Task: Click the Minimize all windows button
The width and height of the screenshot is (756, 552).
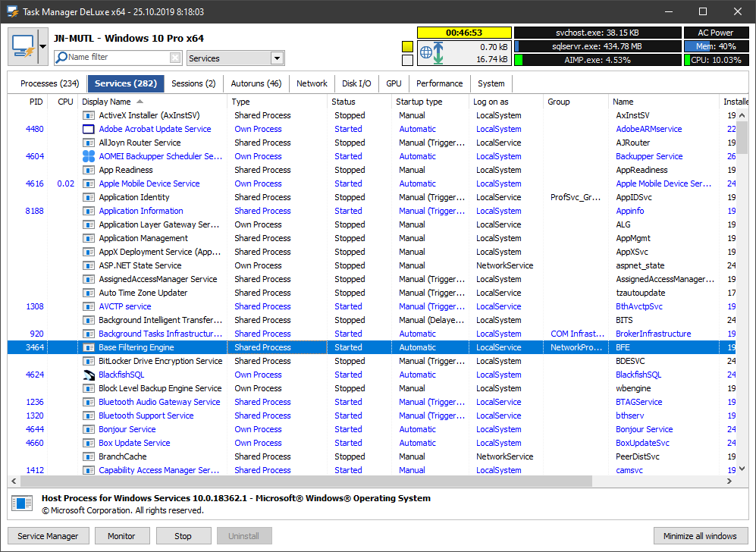Action: point(700,536)
